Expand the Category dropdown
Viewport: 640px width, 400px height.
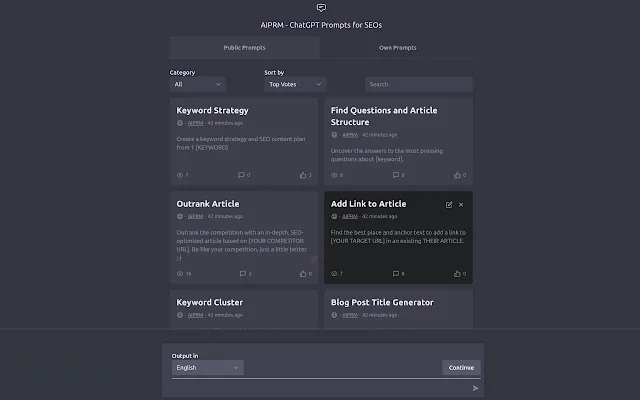[197, 84]
